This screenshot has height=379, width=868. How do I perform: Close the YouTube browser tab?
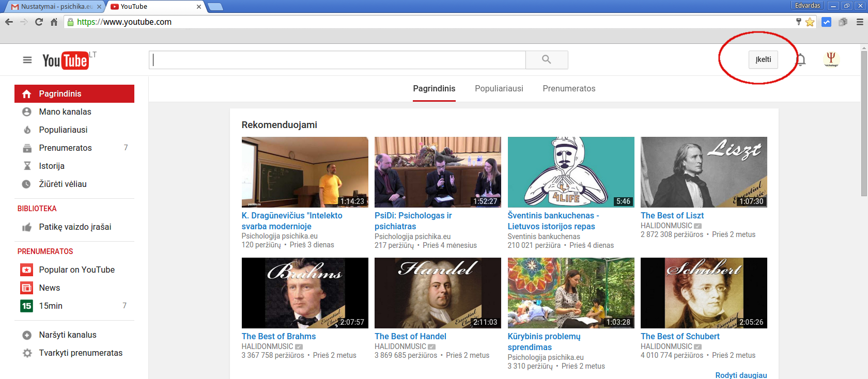[x=199, y=7]
